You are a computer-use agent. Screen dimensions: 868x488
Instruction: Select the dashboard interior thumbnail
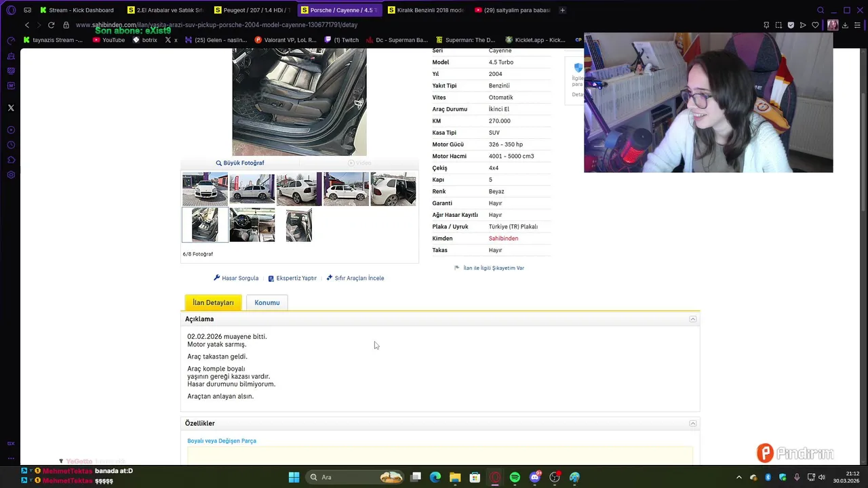[252, 225]
